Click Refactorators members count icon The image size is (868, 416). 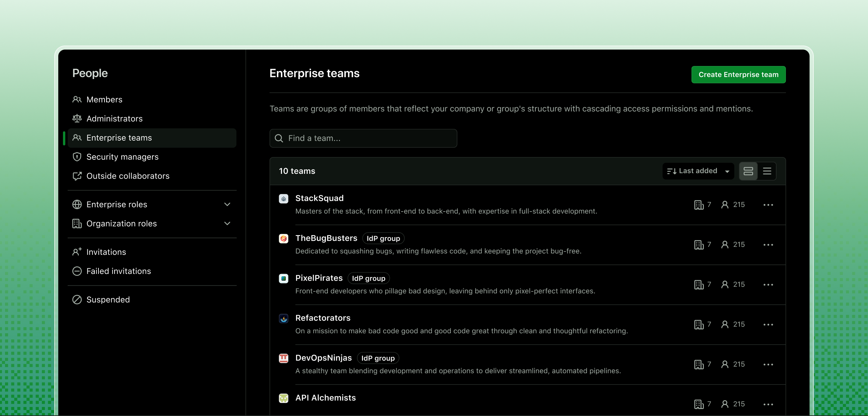point(724,324)
